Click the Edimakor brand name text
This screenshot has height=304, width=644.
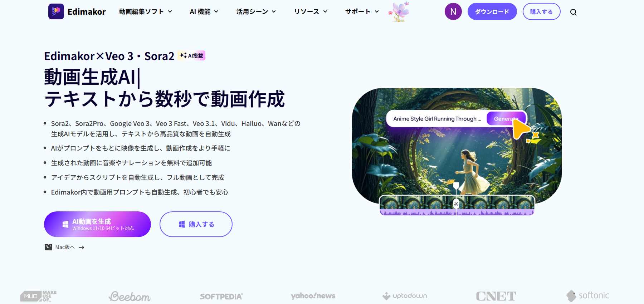tap(87, 12)
